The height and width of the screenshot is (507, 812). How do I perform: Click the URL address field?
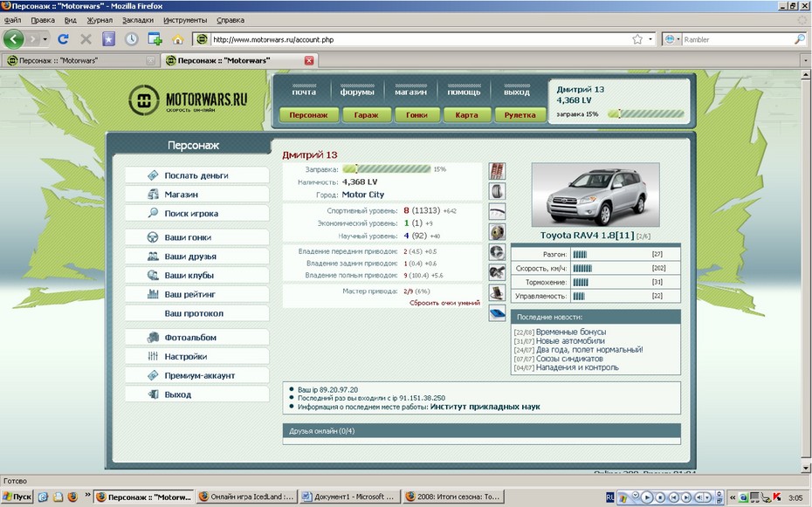click(x=421, y=39)
